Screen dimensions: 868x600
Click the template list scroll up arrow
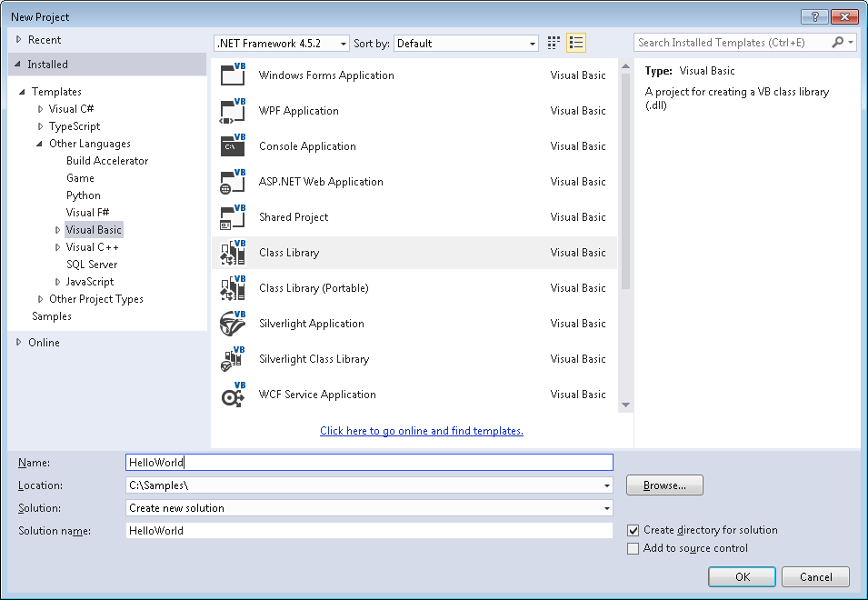(x=625, y=66)
